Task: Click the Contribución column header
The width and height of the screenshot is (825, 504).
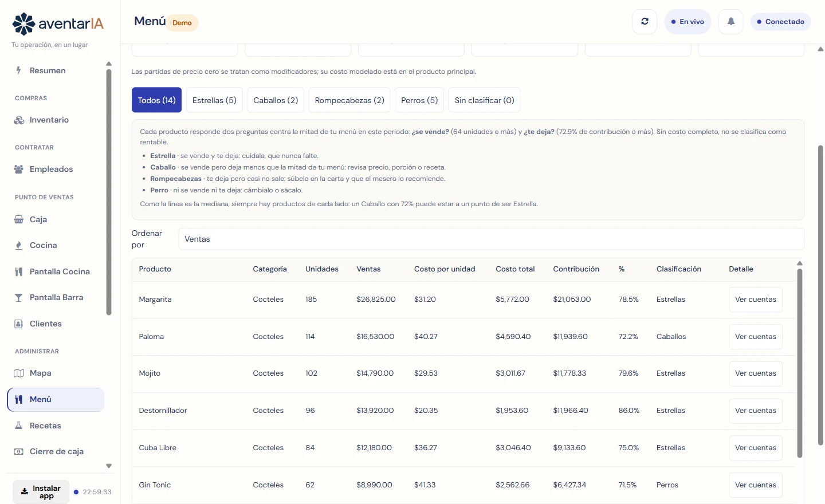Action: pyautogui.click(x=576, y=269)
